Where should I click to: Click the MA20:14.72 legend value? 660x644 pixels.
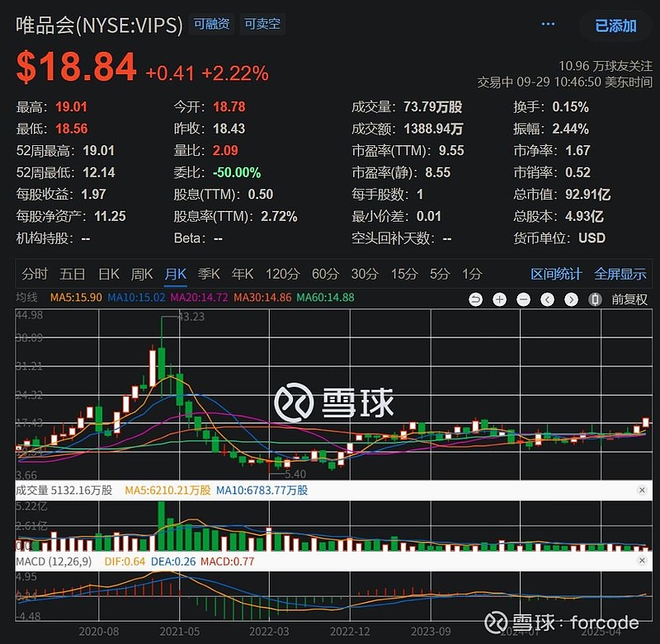199,298
